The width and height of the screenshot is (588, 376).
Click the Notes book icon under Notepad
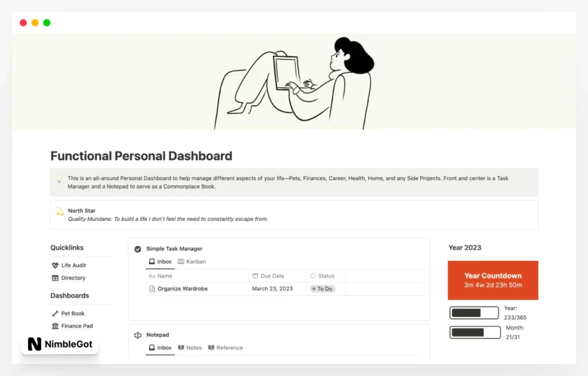[181, 347]
